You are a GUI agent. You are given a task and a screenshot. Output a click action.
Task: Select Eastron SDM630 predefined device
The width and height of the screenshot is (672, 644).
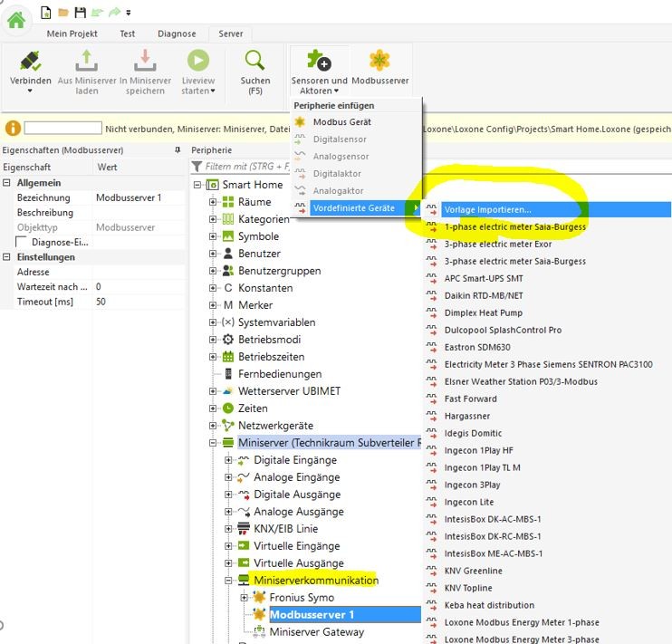(x=477, y=347)
